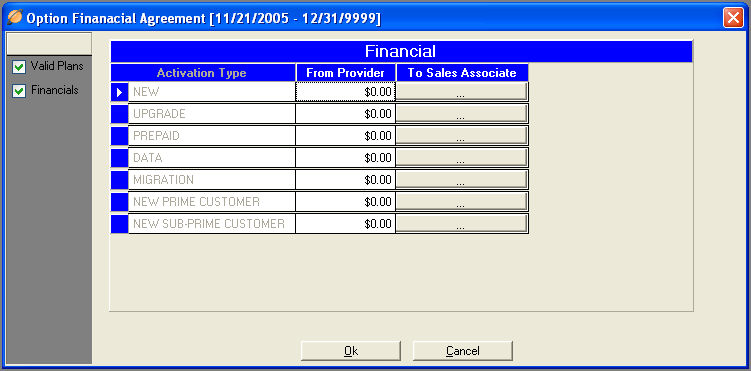Select the NEW activation type cell
The width and height of the screenshot is (751, 371).
(x=212, y=91)
